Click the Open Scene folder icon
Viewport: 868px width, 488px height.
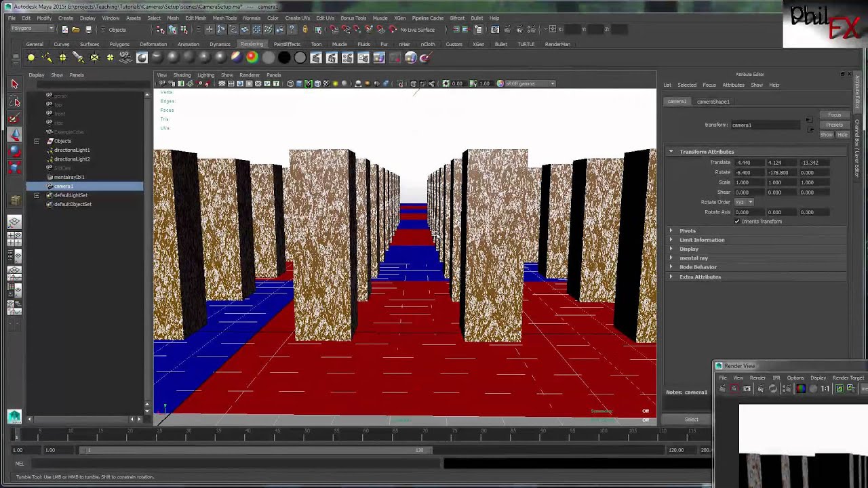pos(76,29)
